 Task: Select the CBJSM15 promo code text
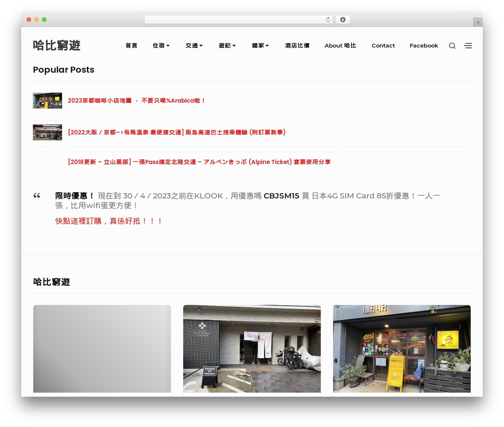coord(281,196)
